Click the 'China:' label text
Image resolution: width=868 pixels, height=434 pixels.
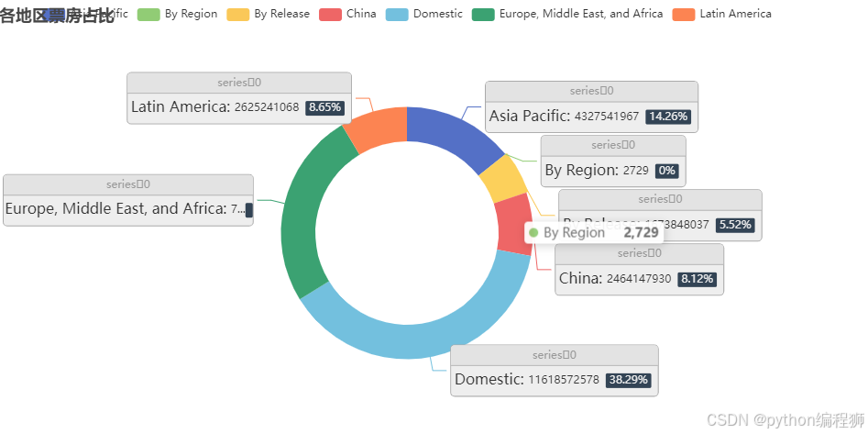click(x=581, y=278)
